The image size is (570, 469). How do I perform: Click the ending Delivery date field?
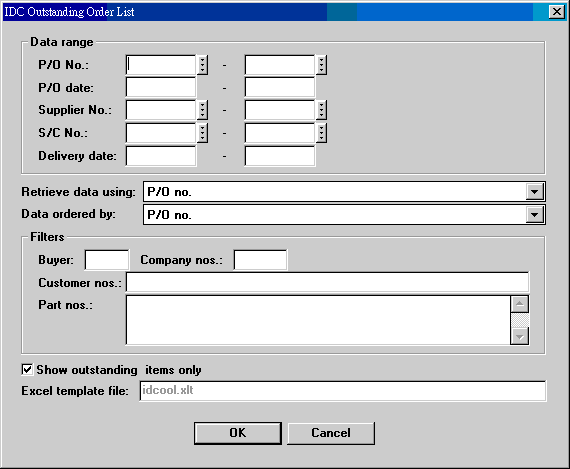280,156
